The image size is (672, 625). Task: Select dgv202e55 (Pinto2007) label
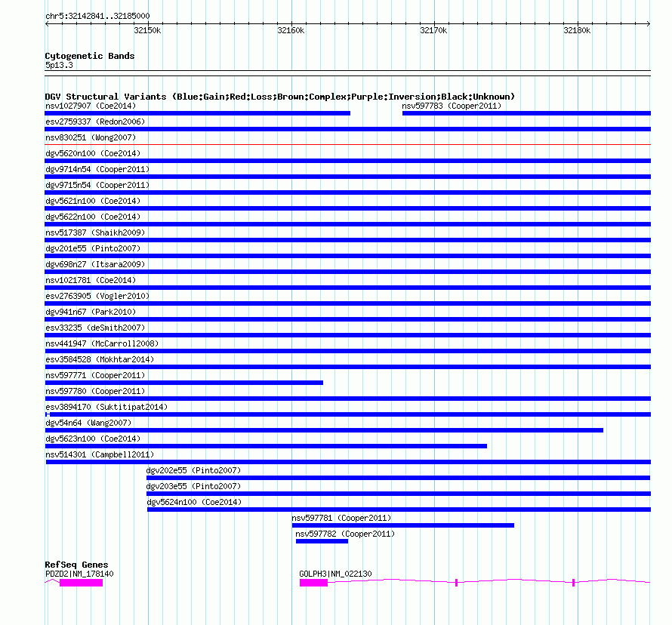[193, 470]
